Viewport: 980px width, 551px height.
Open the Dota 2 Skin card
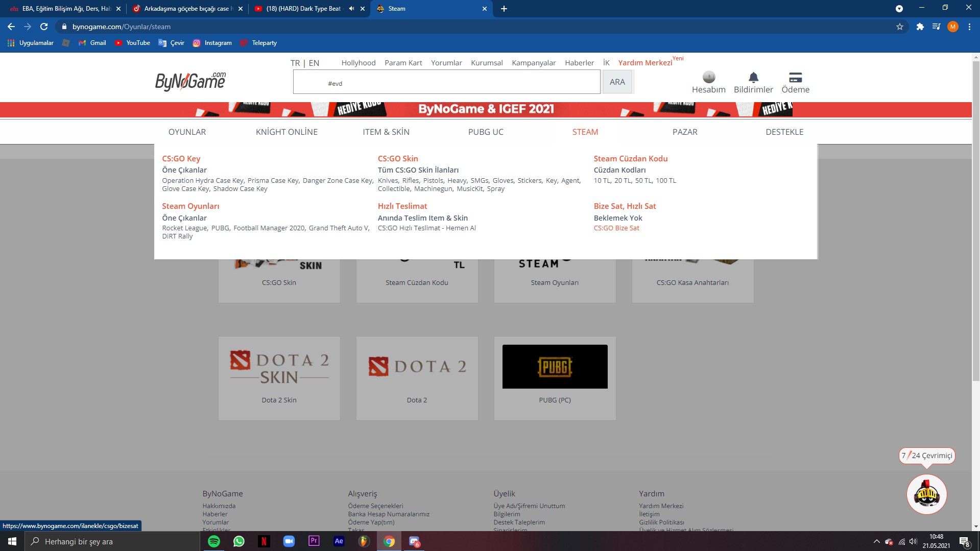click(279, 378)
